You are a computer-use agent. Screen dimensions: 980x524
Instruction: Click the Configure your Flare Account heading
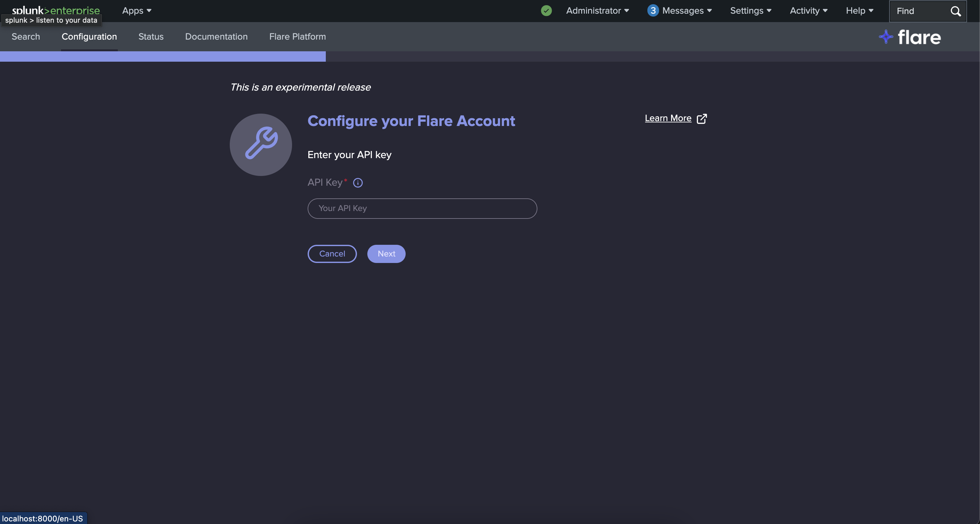coord(411,121)
